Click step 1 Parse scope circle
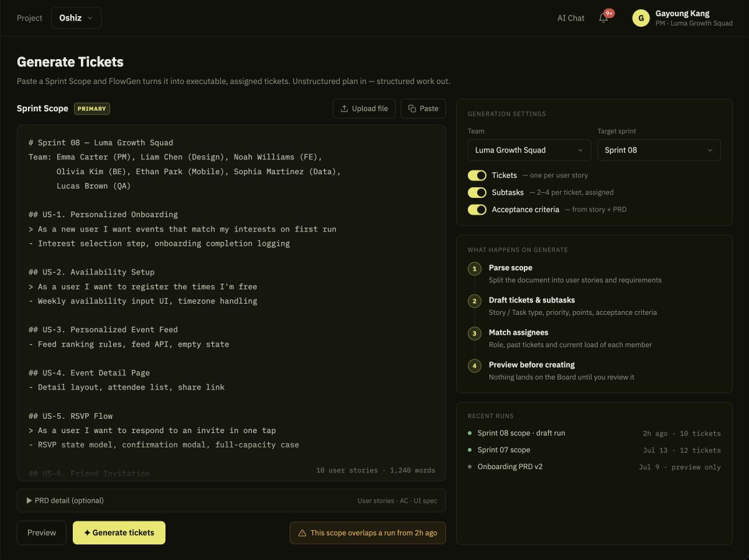 [475, 269]
